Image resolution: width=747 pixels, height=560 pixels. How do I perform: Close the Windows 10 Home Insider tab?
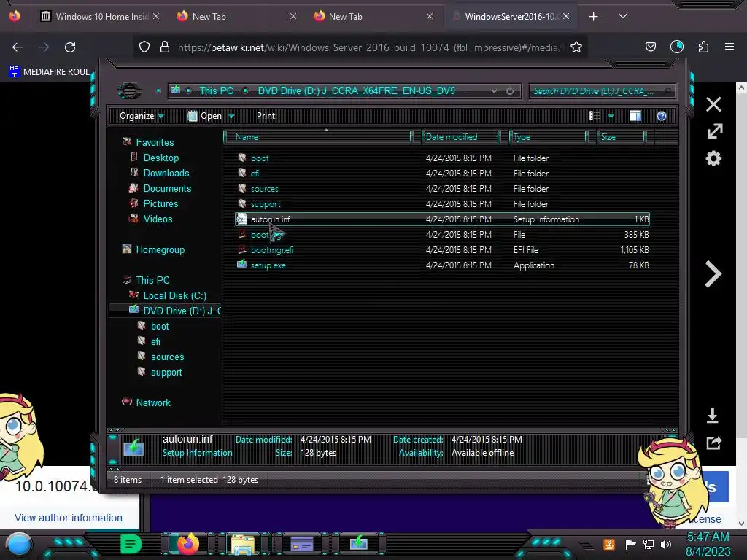pyautogui.click(x=156, y=17)
